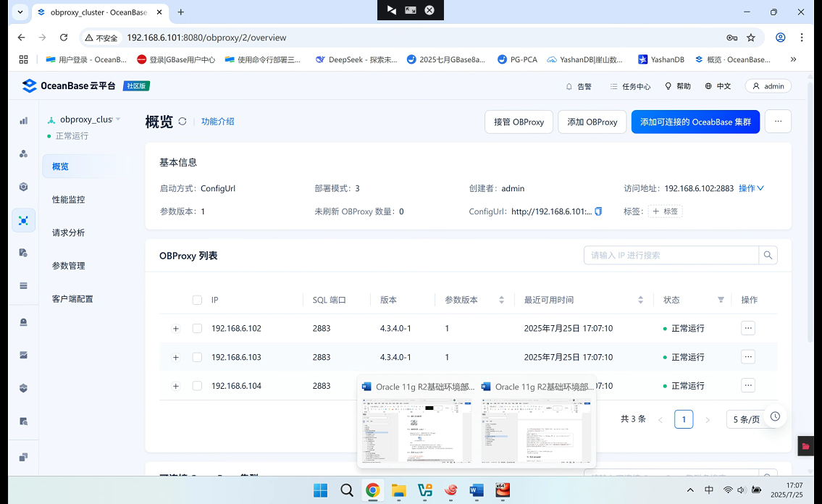Open the browser tab search dropdown arrow
822x504 pixels.
click(20, 12)
